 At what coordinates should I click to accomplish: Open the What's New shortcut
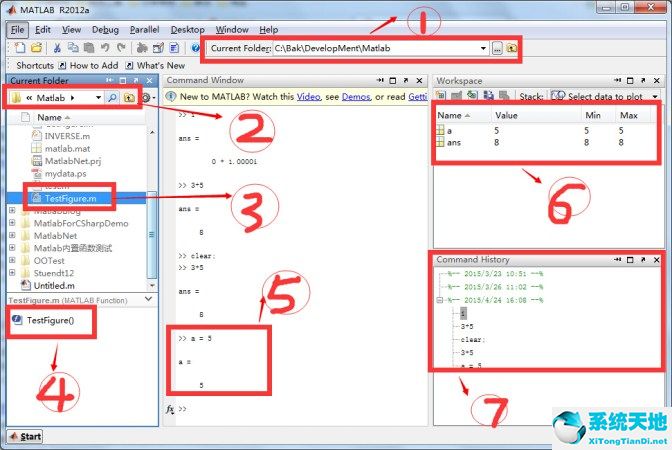pos(155,66)
